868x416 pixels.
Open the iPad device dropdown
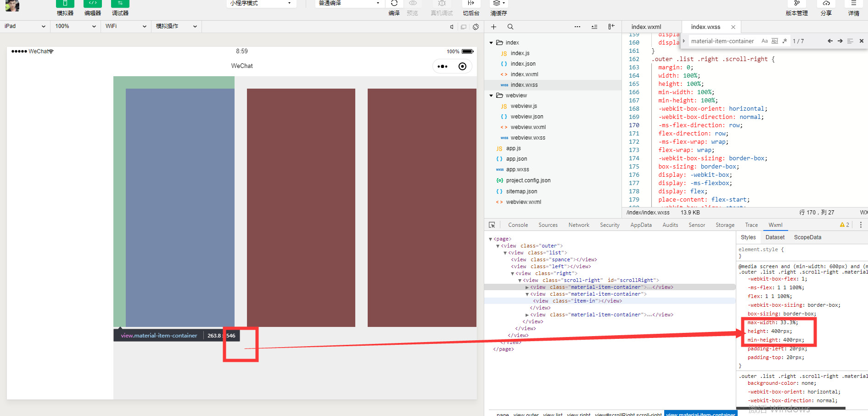tap(25, 26)
